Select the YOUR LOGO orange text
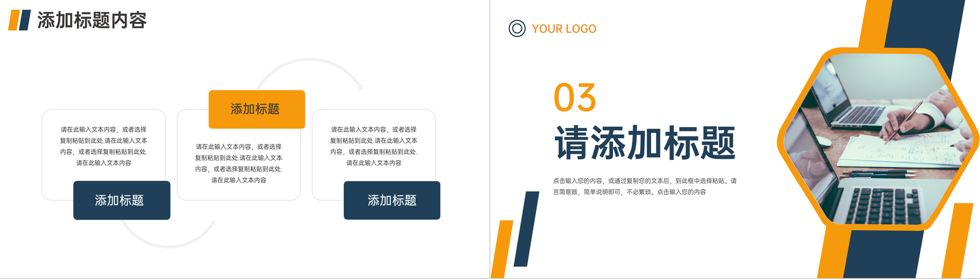Image resolution: width=980 pixels, height=279 pixels. pos(564,29)
